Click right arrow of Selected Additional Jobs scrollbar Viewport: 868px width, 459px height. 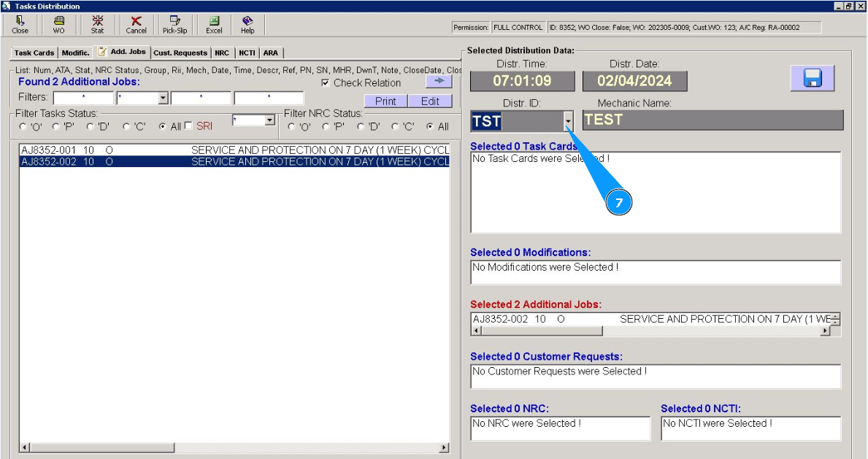(826, 331)
